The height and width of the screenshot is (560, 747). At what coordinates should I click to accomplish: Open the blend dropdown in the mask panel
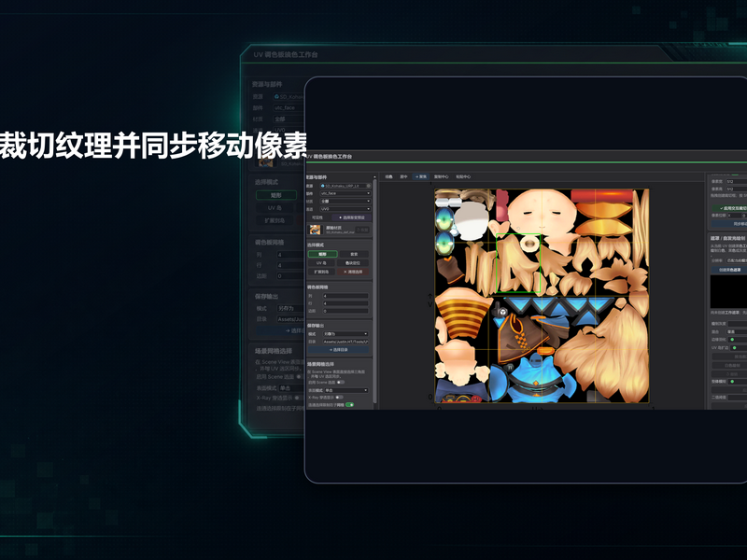click(737, 331)
